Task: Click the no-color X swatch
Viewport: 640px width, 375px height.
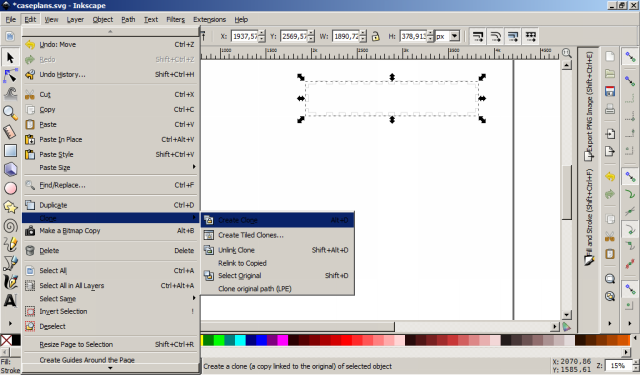Action: [x=6, y=340]
